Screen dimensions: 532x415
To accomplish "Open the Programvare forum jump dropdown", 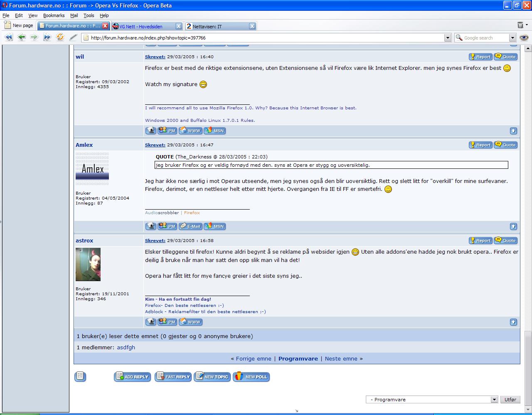I will coord(494,400).
